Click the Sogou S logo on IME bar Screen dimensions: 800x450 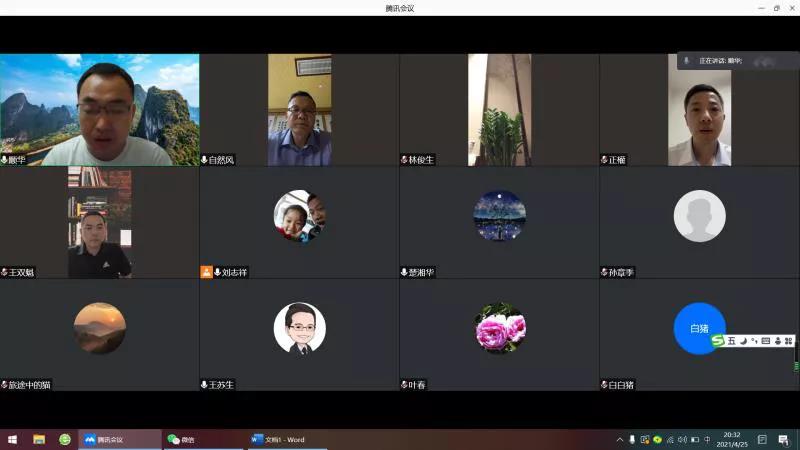(x=718, y=341)
